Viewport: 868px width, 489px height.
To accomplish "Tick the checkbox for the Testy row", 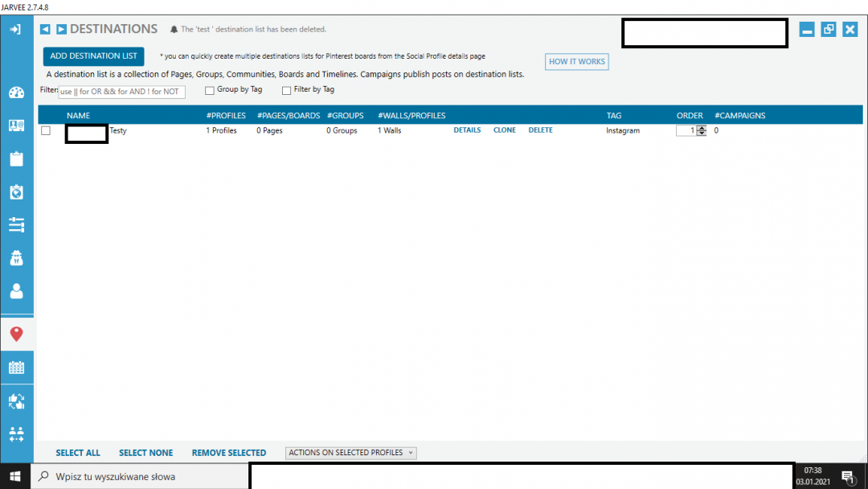I will tap(46, 130).
